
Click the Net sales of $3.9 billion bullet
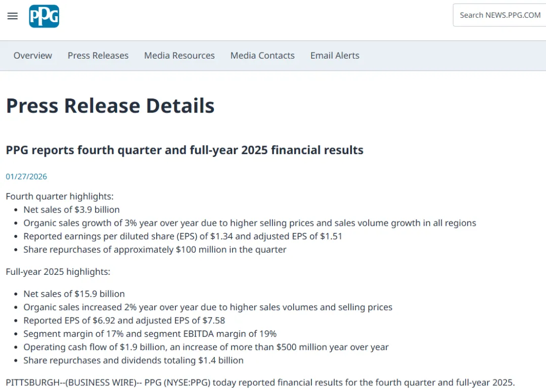(72, 210)
